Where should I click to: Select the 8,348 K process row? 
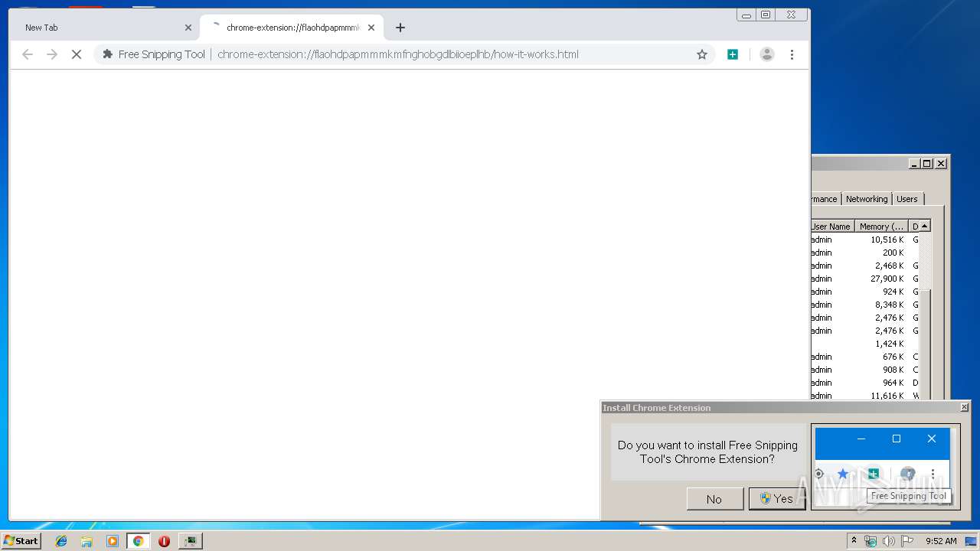point(865,305)
